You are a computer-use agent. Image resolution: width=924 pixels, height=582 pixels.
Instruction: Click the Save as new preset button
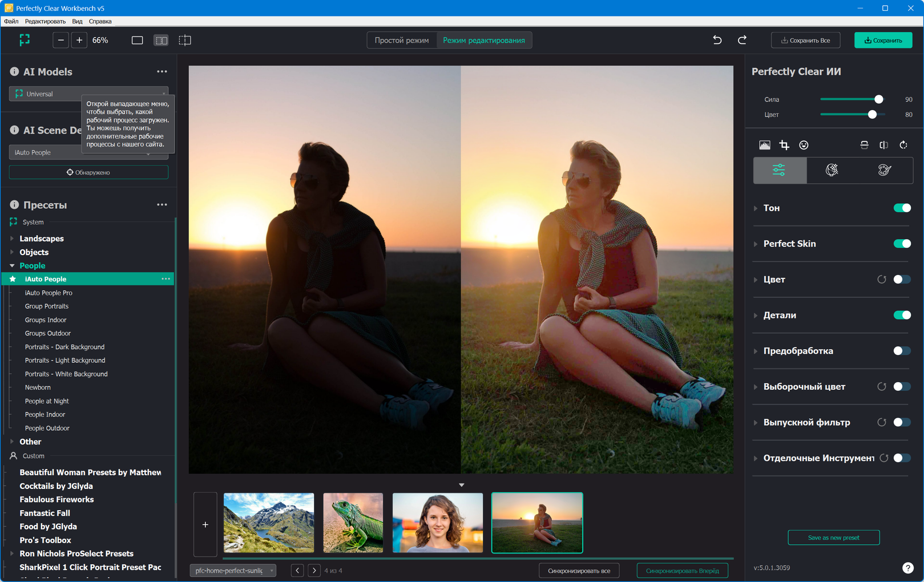833,537
